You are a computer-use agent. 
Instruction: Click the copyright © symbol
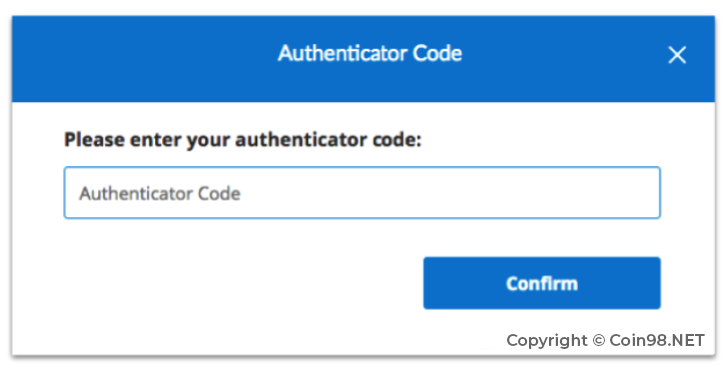(598, 341)
